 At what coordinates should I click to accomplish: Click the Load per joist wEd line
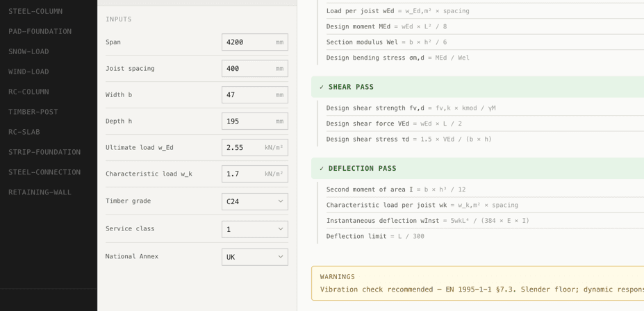[485, 11]
